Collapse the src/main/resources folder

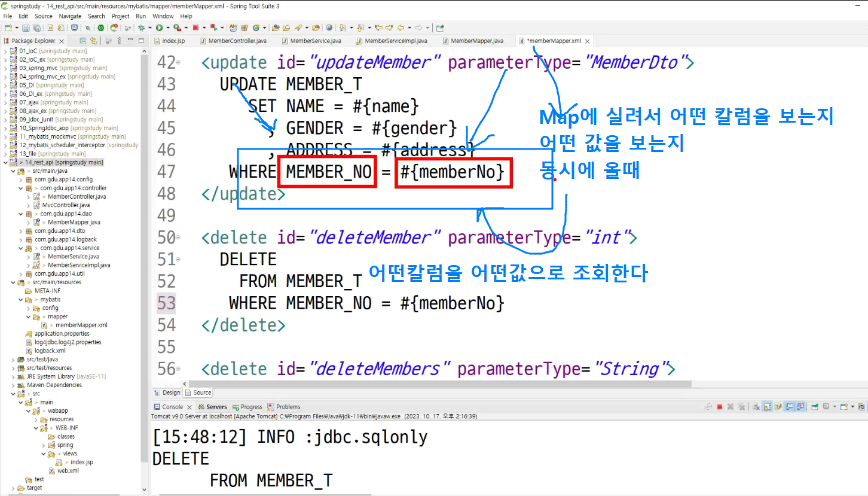[x=13, y=282]
